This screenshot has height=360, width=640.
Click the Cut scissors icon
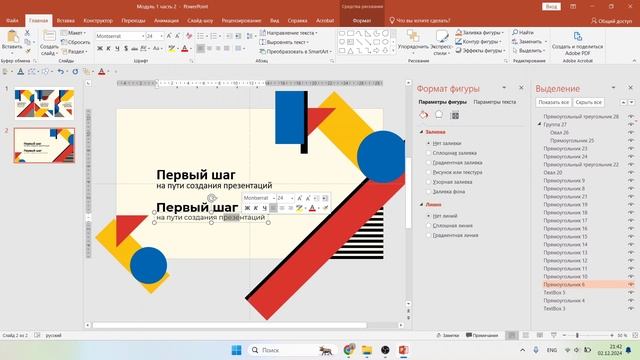(27, 33)
